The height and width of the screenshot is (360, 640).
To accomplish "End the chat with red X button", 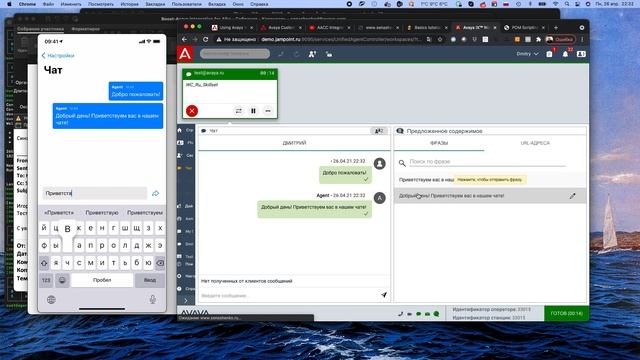I will [x=192, y=111].
